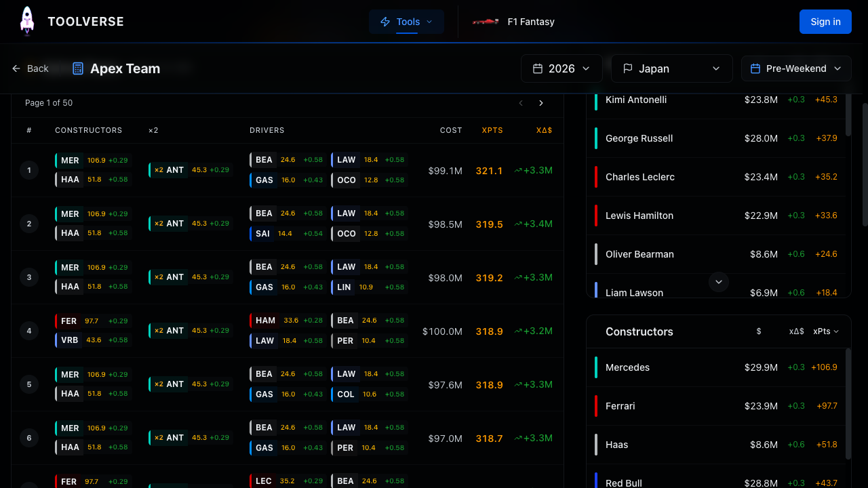Click the flag icon next to Japan

tap(628, 68)
